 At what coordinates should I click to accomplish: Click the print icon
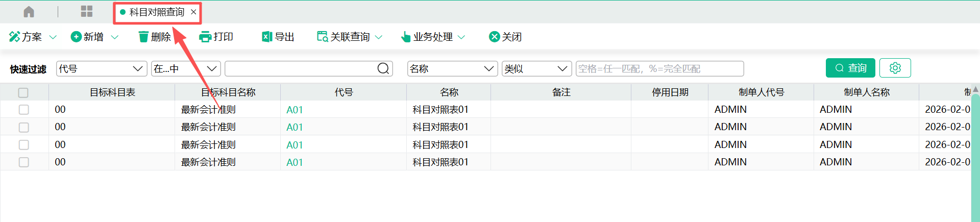tap(205, 37)
